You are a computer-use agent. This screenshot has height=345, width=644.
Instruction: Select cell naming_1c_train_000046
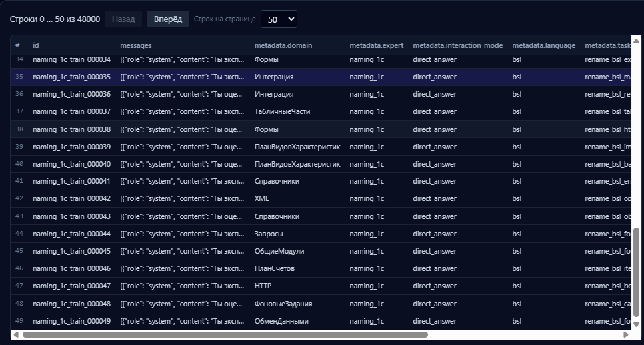tap(71, 268)
